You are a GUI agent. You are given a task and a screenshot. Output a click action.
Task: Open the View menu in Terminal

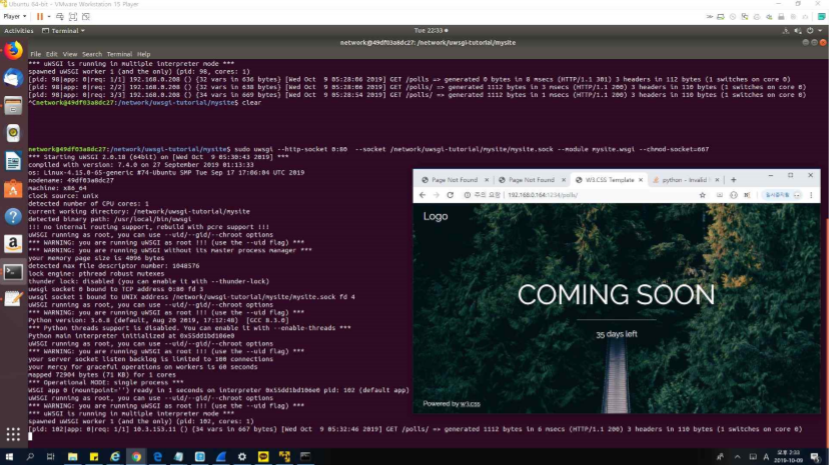[70, 54]
